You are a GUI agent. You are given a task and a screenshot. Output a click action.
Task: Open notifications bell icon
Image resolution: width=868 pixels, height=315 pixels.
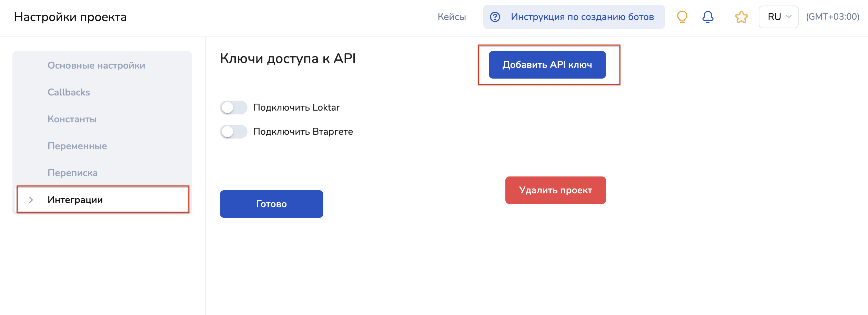[708, 17]
